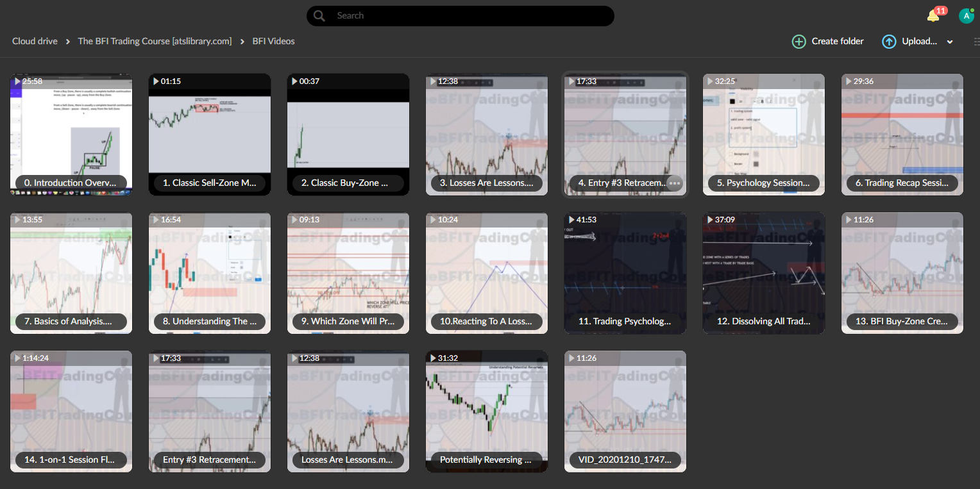Focus the Search input field
980x489 pixels.
click(x=468, y=16)
